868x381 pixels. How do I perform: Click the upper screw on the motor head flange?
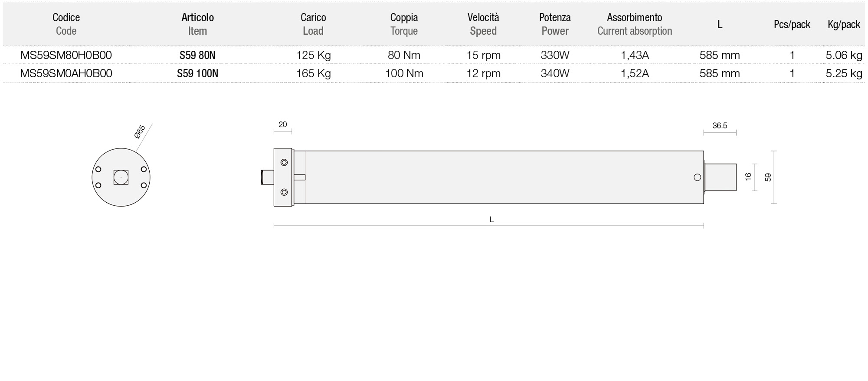pyautogui.click(x=284, y=162)
